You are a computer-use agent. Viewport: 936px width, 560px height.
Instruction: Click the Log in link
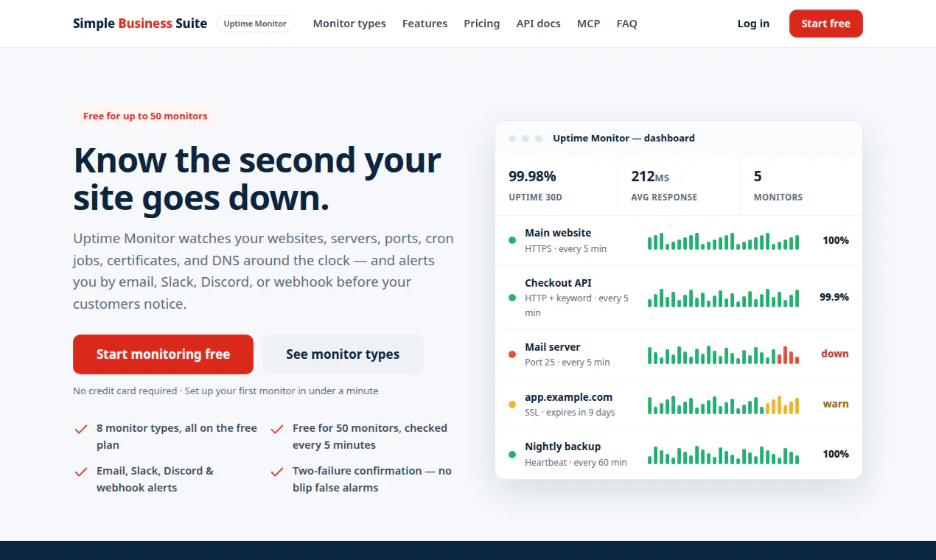[753, 24]
